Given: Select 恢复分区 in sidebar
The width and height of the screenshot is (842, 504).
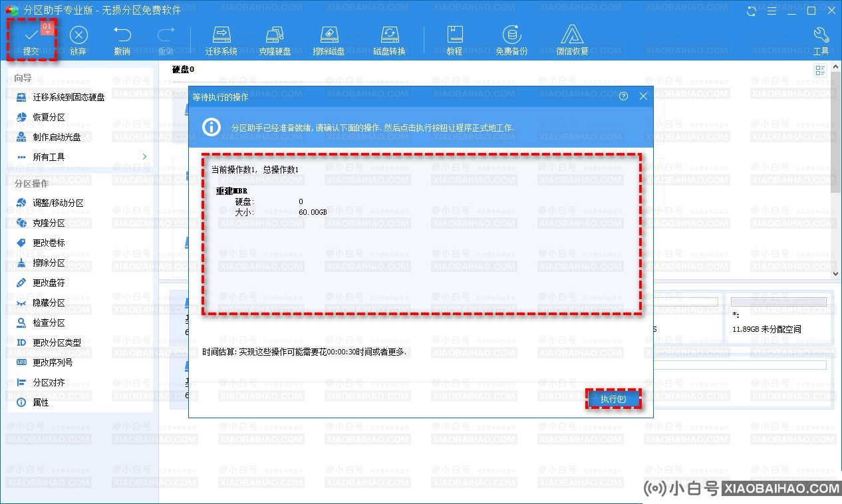Looking at the screenshot, I should [x=49, y=117].
